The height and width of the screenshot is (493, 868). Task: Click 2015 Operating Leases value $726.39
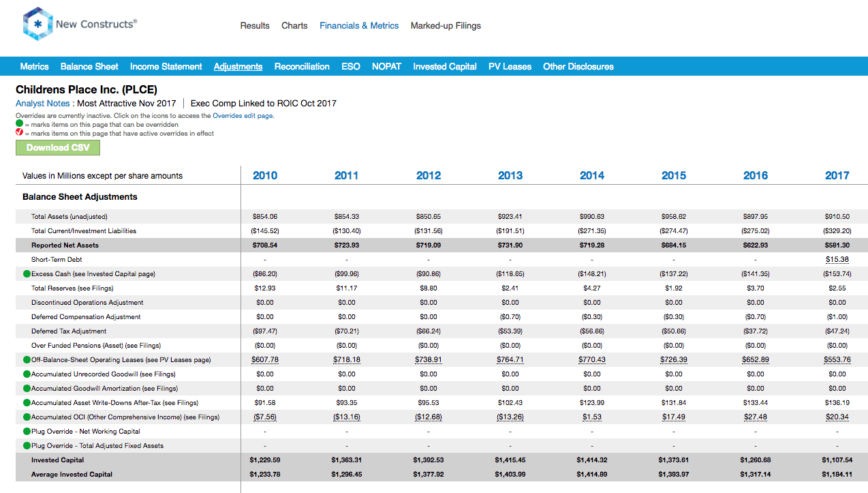click(x=674, y=360)
